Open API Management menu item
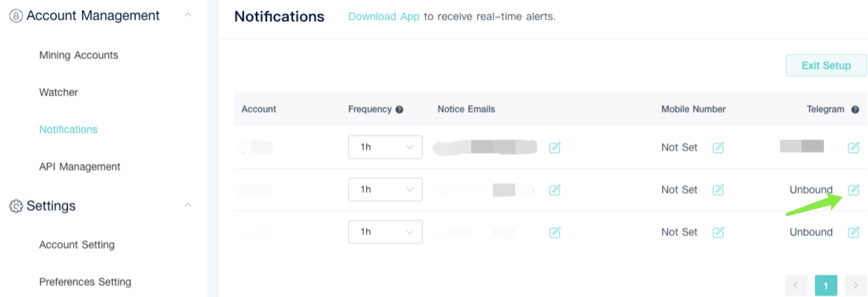868x297 pixels. tap(80, 167)
